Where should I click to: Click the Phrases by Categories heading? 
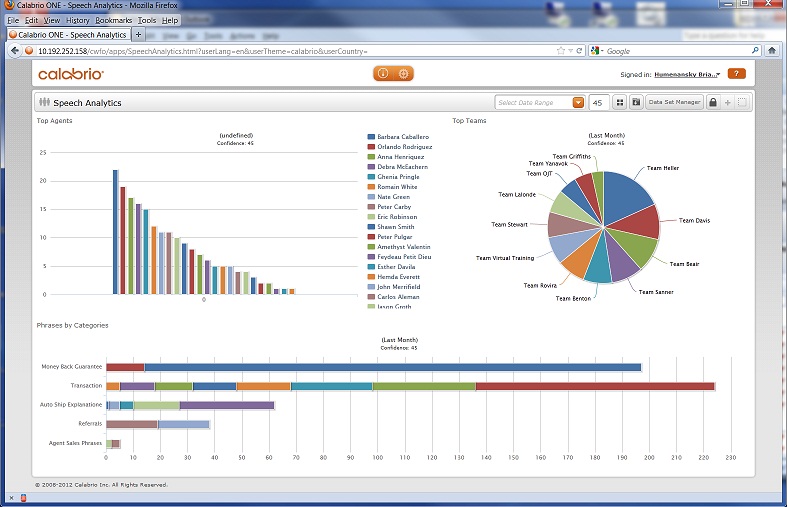tap(72, 325)
